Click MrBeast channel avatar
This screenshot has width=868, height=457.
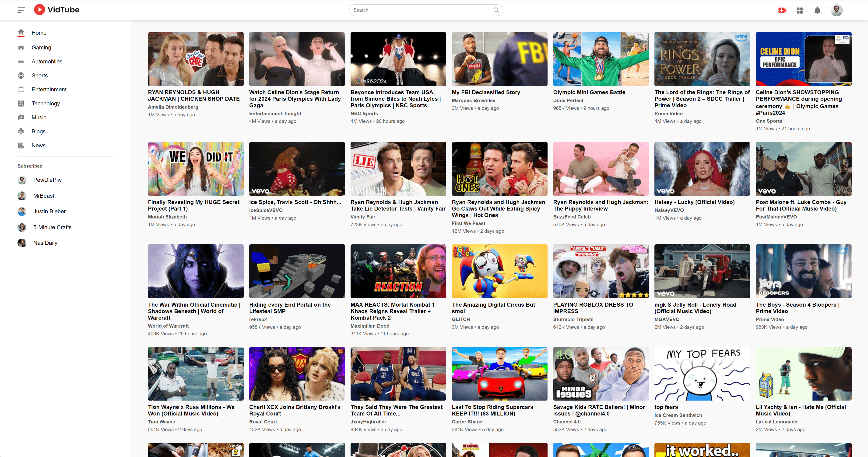click(22, 196)
